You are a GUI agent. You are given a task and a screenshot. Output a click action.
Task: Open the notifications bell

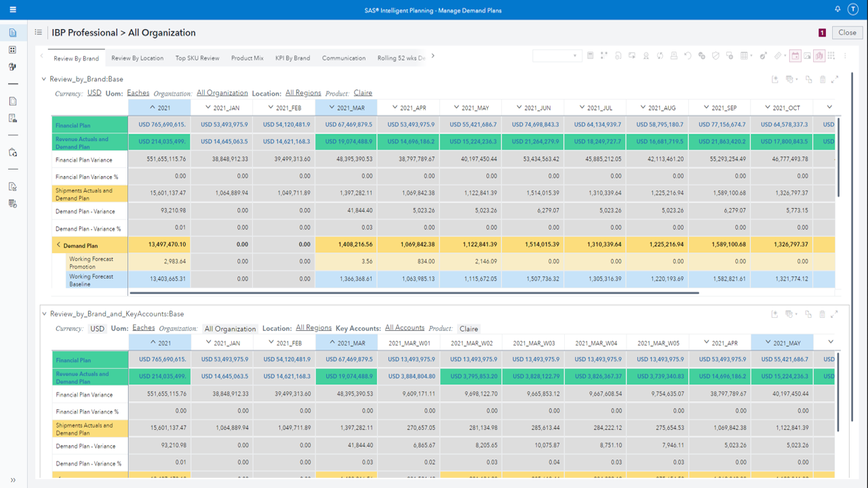pyautogui.click(x=837, y=9)
